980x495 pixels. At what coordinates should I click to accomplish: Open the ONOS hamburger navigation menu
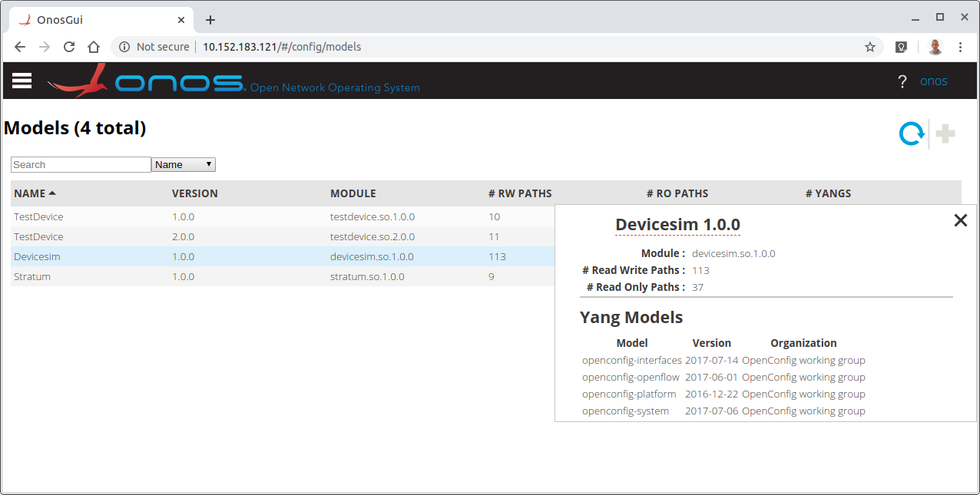point(22,81)
